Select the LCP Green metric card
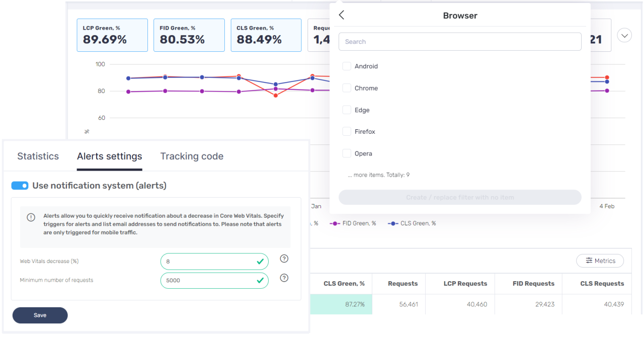This screenshot has width=644, height=342. 112,35
